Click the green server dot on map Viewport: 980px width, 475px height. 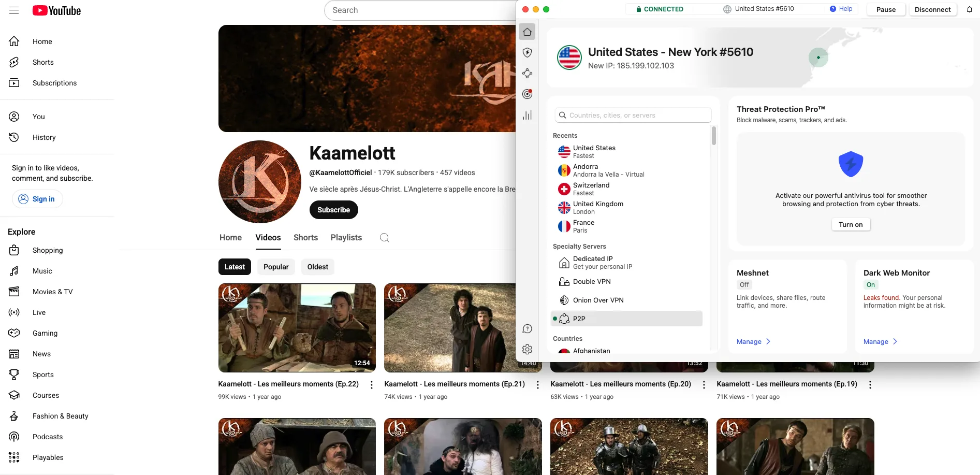pos(818,57)
